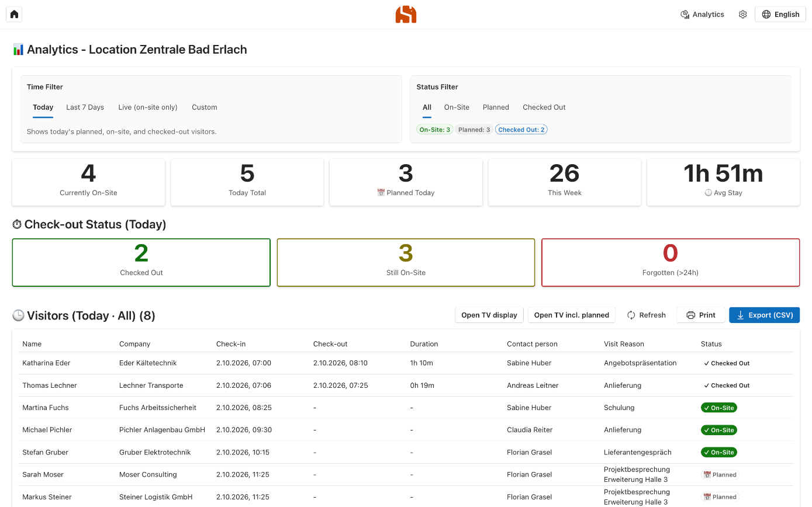Click the green Checked Out status box
The height and width of the screenshot is (507, 812).
coord(141,262)
